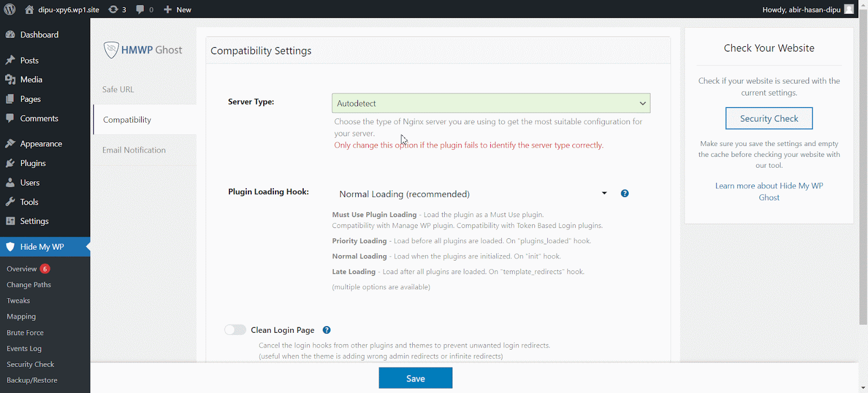The height and width of the screenshot is (393, 868).
Task: Click the Plugin Loading Hook dropdown arrow
Action: (604, 193)
